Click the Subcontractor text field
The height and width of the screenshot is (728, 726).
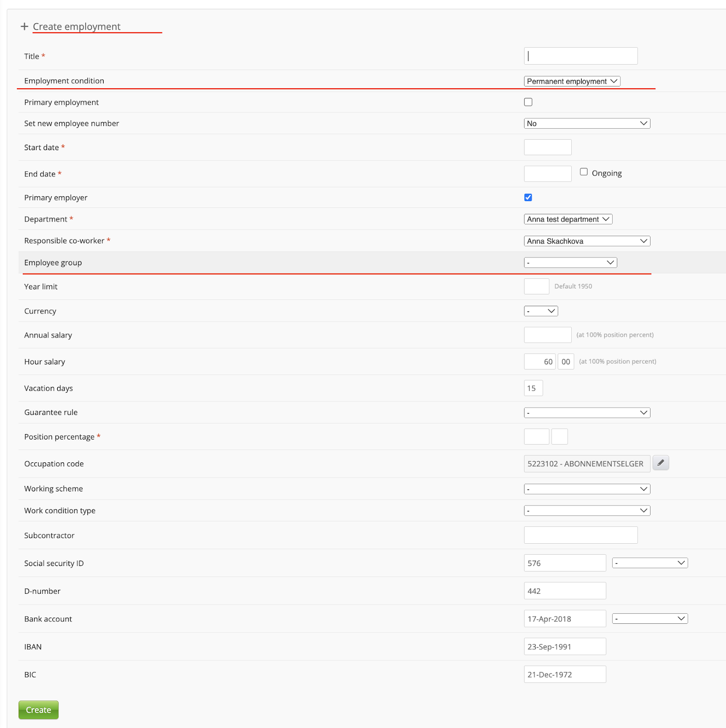pyautogui.click(x=580, y=535)
